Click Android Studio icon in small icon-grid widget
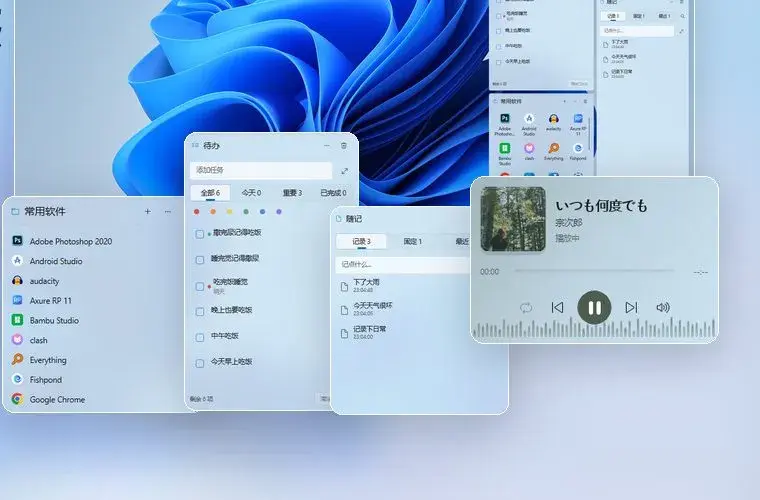This screenshot has width=760, height=500. 529,119
